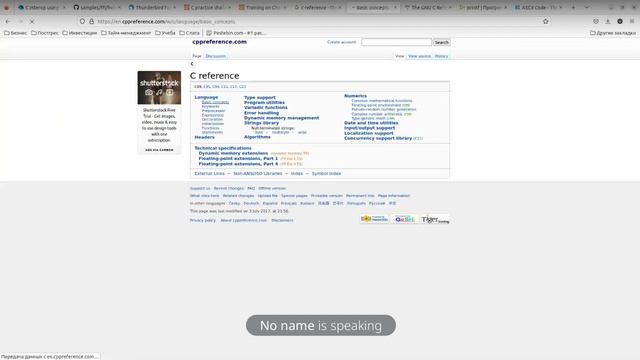Screen dimensions: 640x360
Task: Open the Language section link
Action: tap(206, 97)
